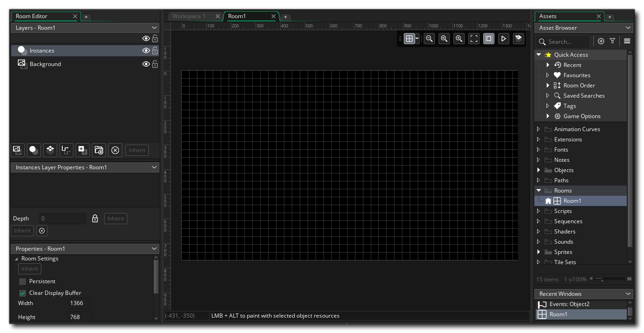Create a new layer folder icon
The image size is (644, 333).
click(x=99, y=150)
